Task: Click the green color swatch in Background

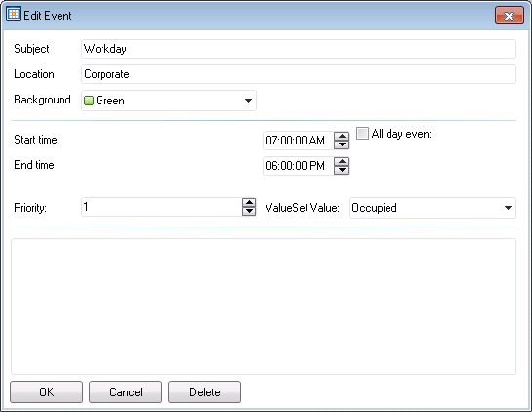Action: (89, 101)
